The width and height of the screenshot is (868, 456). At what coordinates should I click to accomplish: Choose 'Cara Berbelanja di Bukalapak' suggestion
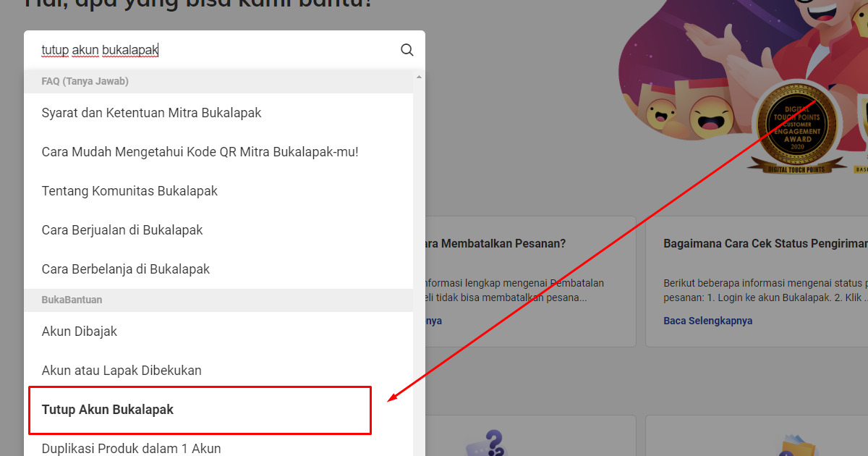click(218, 269)
